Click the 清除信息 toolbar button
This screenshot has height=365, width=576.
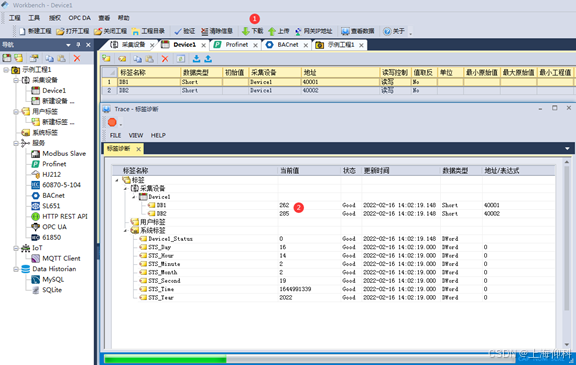(217, 31)
